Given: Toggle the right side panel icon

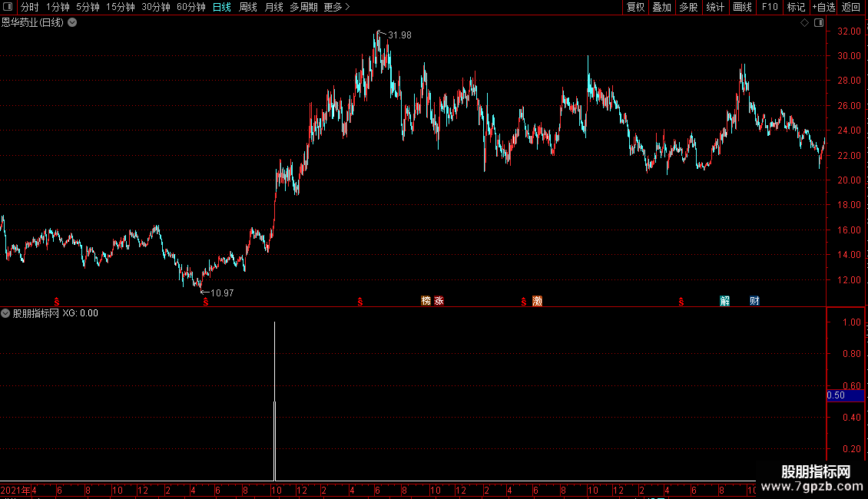Looking at the screenshot, I should (x=819, y=23).
